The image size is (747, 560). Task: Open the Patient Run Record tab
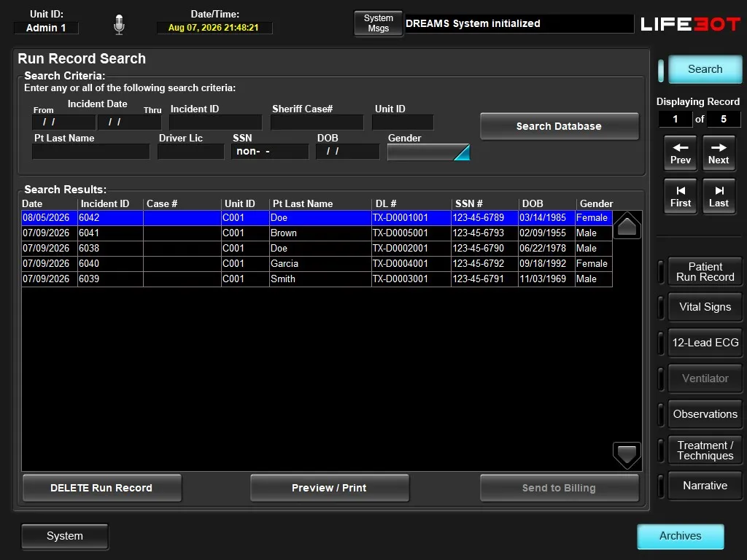pyautogui.click(x=705, y=272)
